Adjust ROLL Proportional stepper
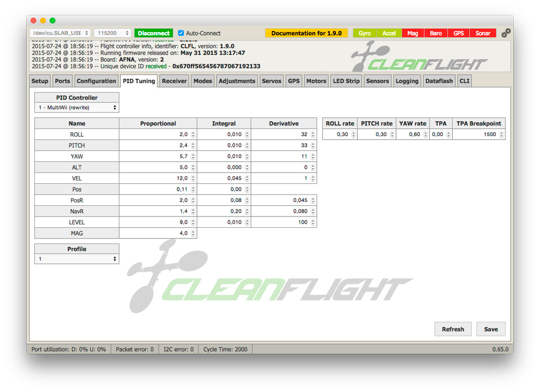The width and height of the screenshot is (540, 392). pos(193,134)
